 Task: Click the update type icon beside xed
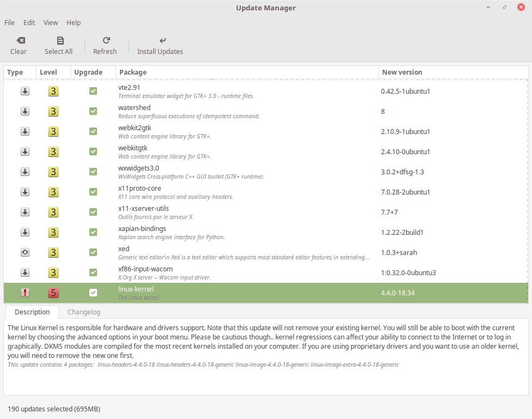tap(25, 252)
